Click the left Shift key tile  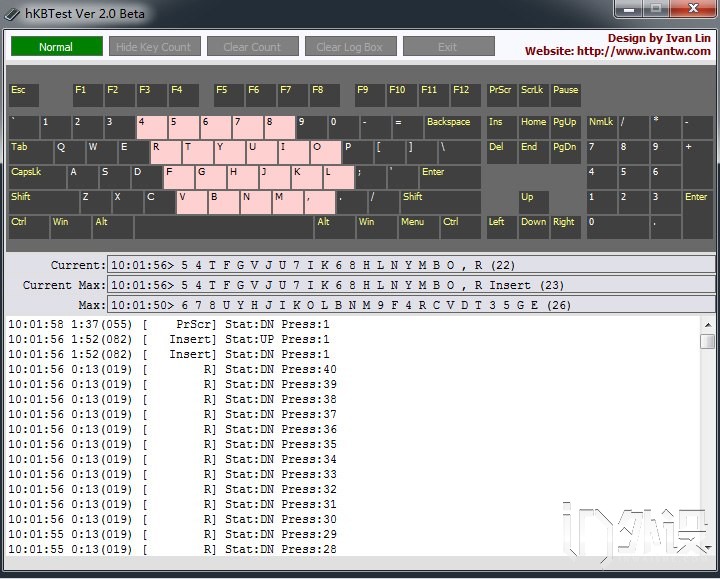coord(44,202)
